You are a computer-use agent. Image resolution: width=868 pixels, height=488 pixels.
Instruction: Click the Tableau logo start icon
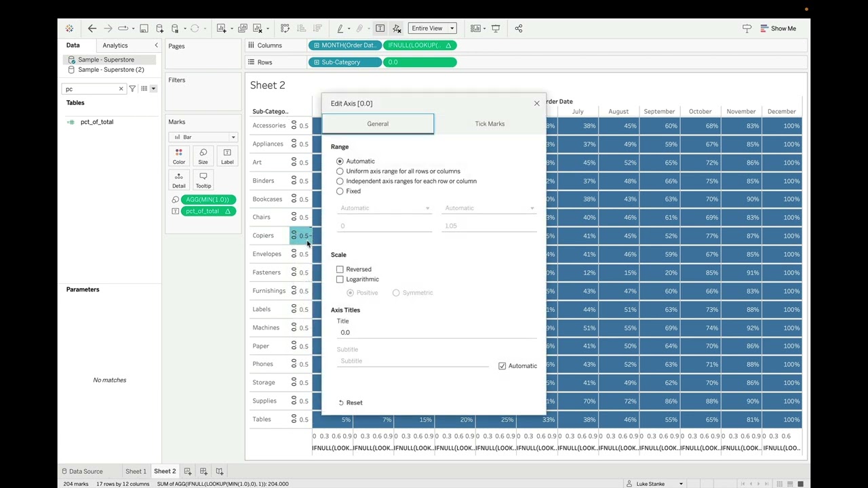69,28
